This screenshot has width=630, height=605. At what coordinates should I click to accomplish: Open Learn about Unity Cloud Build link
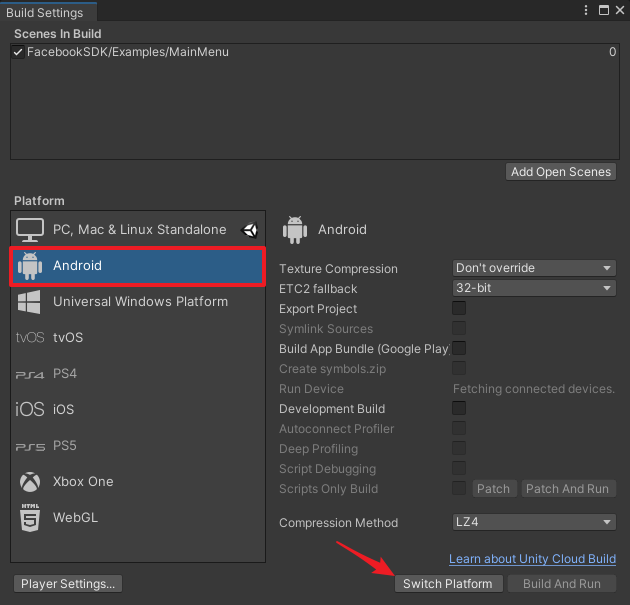(x=532, y=559)
